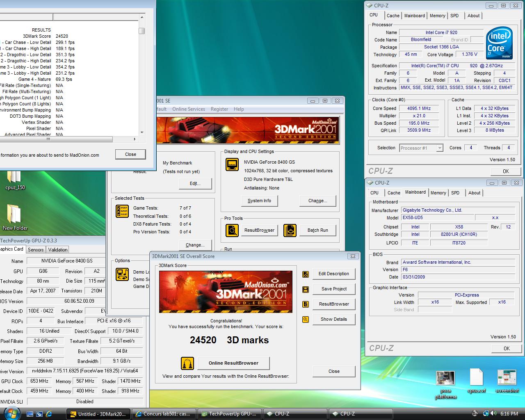The image size is (525, 420).
Task: Open Online Services menu in 3DMark2001
Action: pyautogui.click(x=189, y=109)
